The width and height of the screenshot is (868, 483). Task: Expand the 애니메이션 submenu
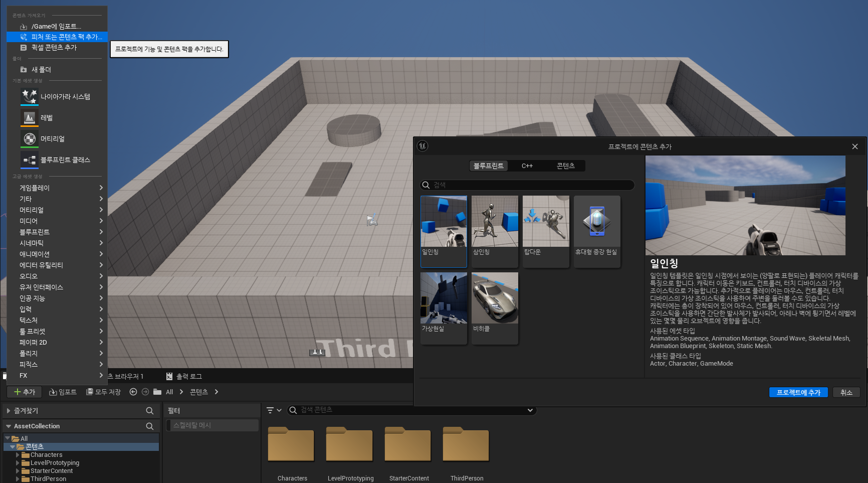57,254
